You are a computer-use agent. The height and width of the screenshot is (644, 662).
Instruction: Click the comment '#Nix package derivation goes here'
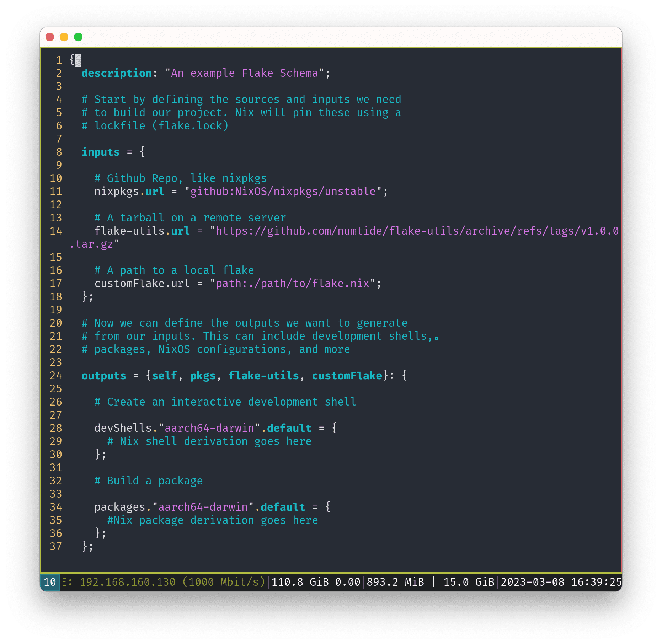point(213,520)
